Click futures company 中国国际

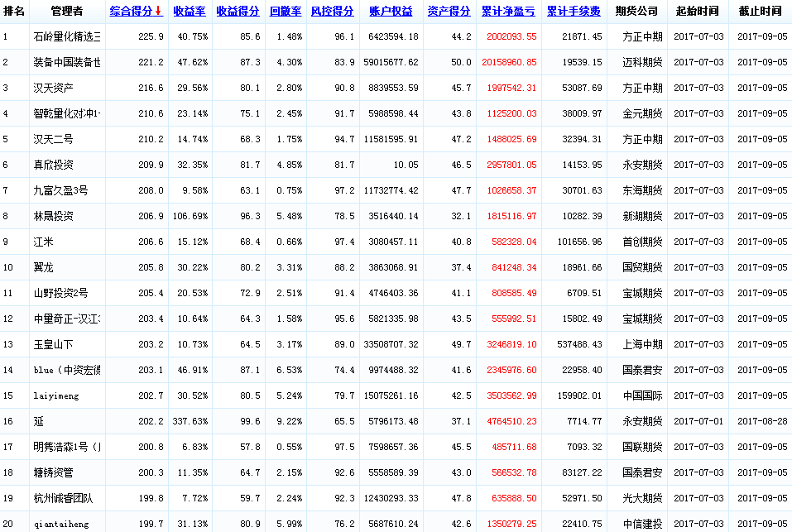click(642, 395)
